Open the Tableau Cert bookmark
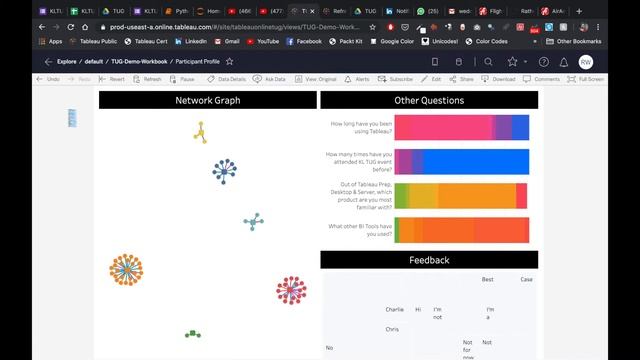640x360 pixels. (x=146, y=41)
